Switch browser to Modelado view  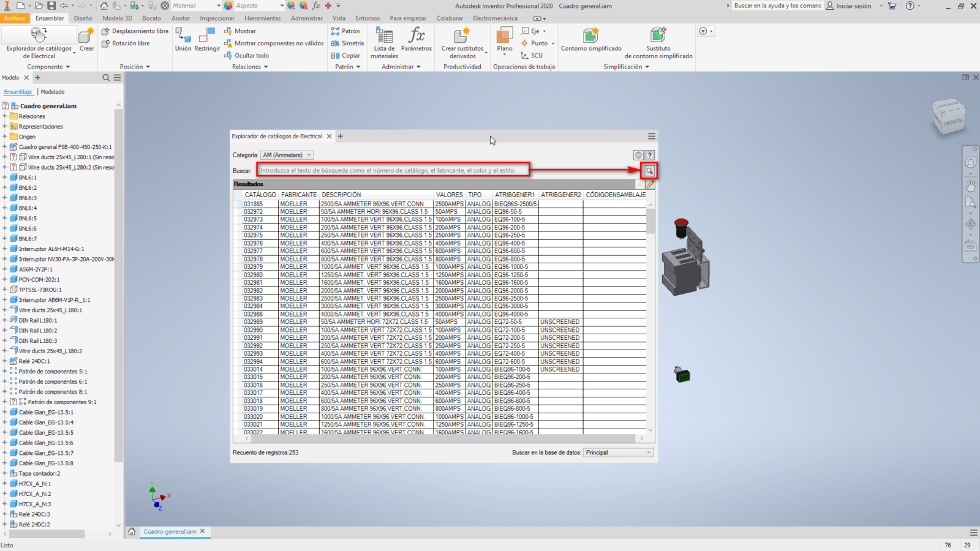53,92
